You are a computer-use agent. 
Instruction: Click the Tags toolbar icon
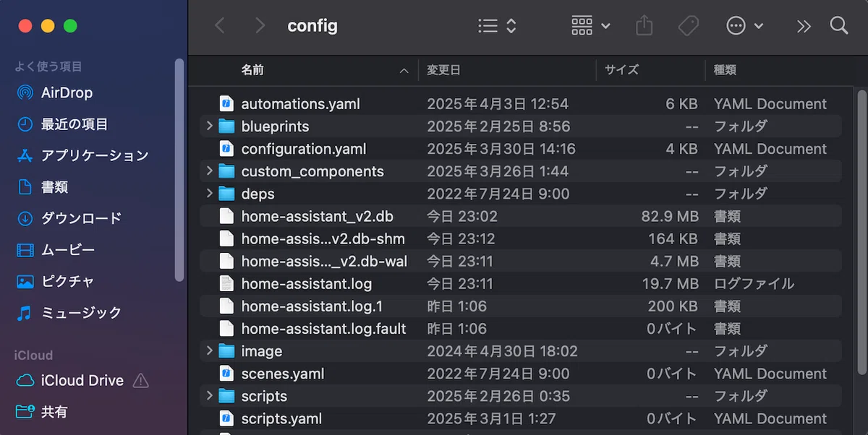[x=688, y=26]
